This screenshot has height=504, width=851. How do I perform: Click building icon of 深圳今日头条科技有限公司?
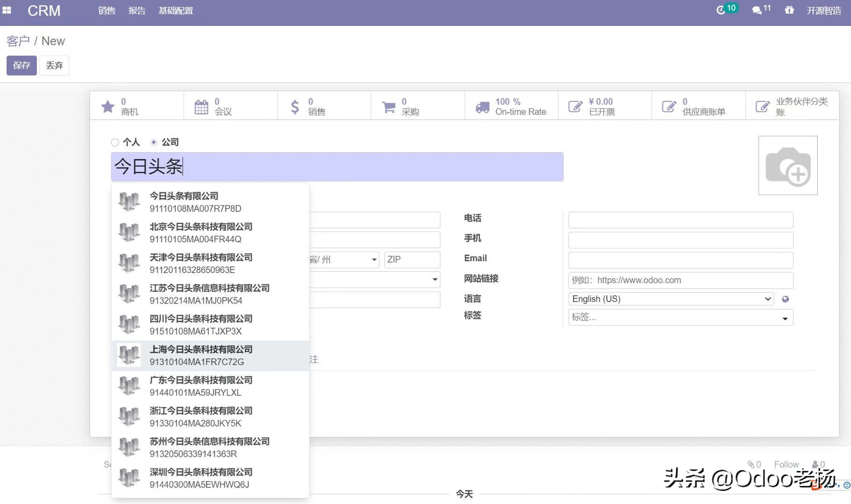click(x=129, y=478)
